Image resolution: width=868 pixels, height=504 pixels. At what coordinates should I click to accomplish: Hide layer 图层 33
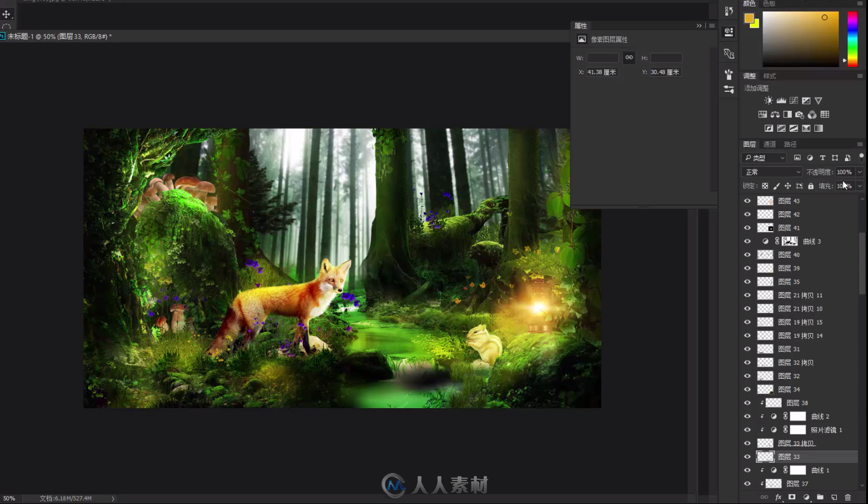pos(747,457)
